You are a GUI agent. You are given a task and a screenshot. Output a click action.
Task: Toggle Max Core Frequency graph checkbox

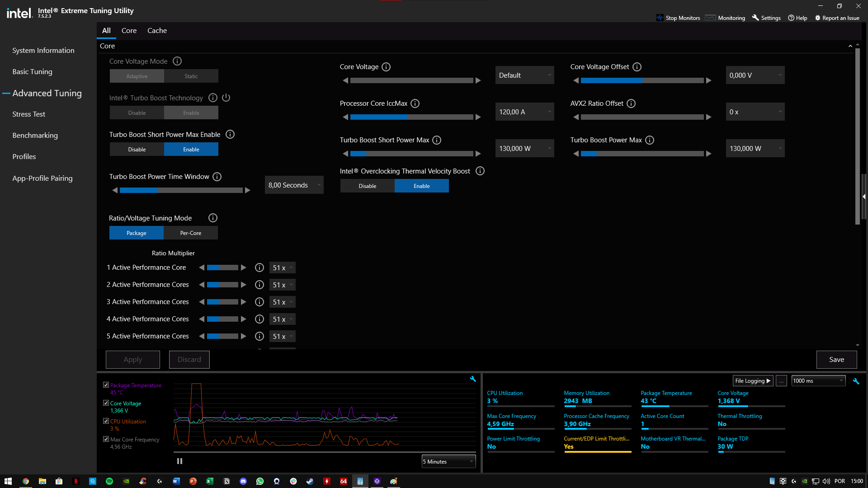click(x=106, y=439)
